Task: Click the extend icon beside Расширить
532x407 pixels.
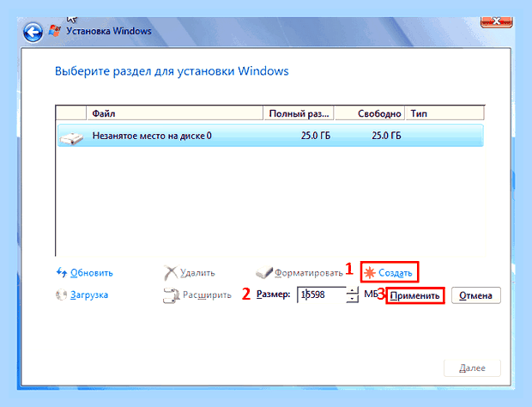Action: (x=171, y=295)
